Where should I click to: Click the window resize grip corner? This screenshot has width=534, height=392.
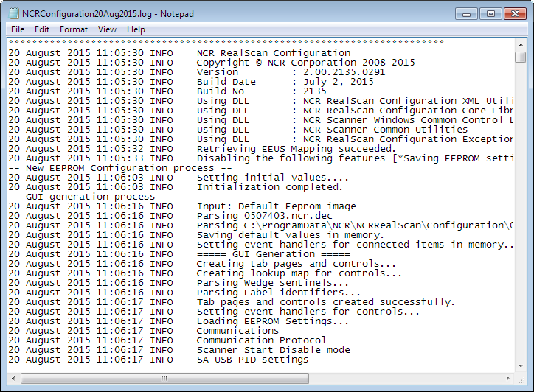pyautogui.click(x=521, y=379)
